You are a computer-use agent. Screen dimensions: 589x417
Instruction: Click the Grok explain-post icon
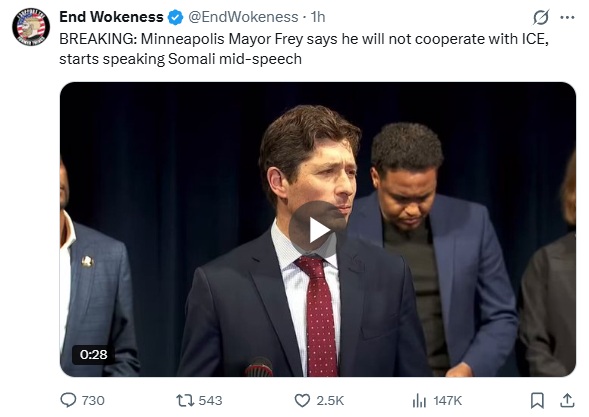click(x=541, y=17)
